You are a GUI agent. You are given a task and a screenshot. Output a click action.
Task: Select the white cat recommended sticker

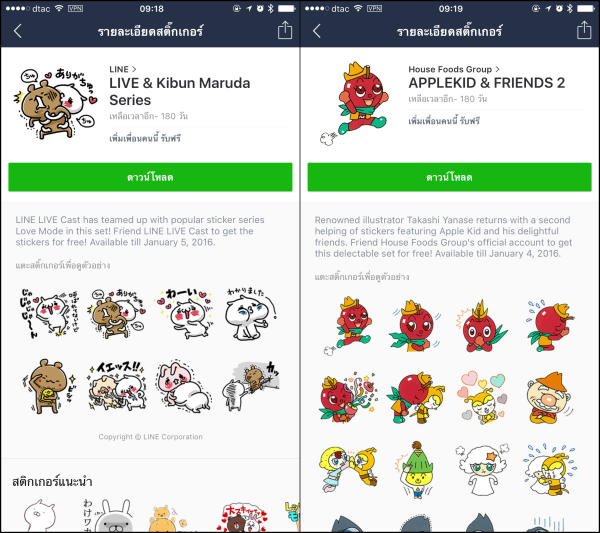[40, 515]
